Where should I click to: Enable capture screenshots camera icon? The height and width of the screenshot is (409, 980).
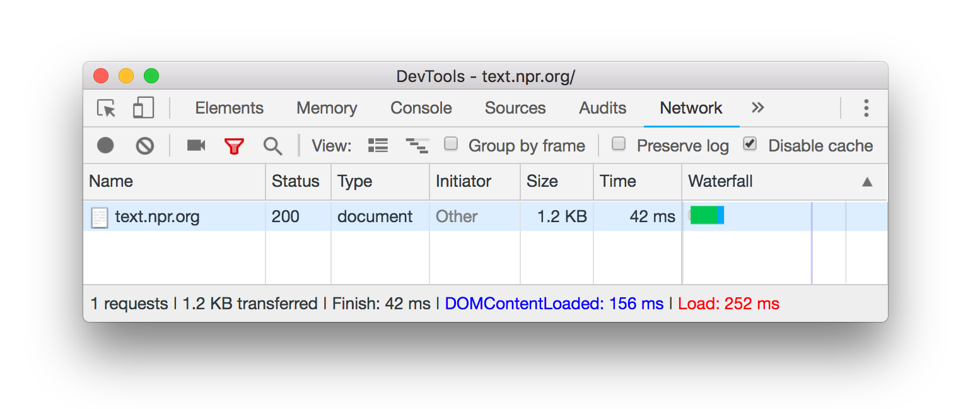click(x=196, y=146)
